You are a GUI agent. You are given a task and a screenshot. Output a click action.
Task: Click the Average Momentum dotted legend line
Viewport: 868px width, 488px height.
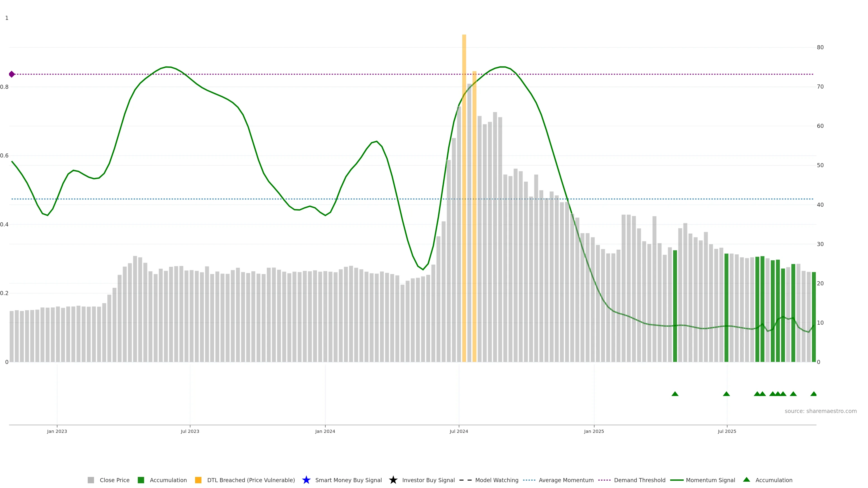click(x=529, y=480)
